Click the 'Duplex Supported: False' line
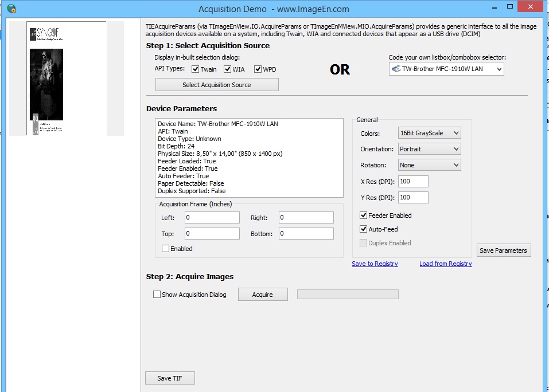 tap(192, 191)
